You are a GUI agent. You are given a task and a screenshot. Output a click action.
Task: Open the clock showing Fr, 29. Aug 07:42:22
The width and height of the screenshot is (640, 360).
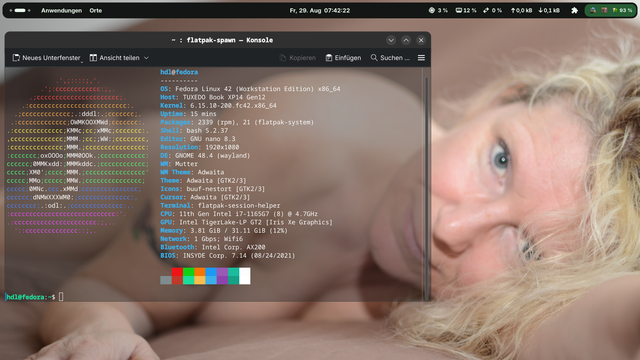tap(320, 11)
